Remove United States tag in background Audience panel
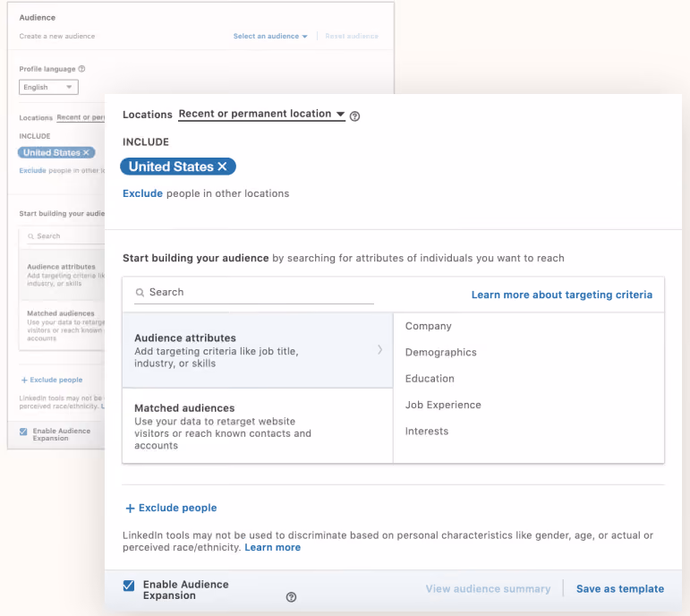Screen dimensions: 690x616 click(86, 152)
